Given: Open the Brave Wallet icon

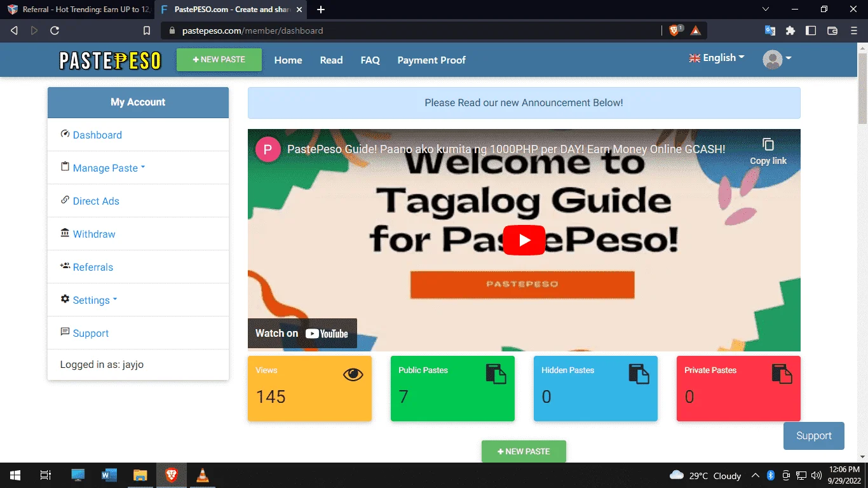Looking at the screenshot, I should coord(832,30).
